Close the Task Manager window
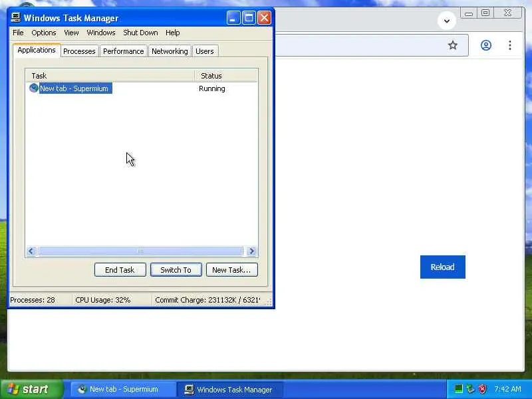 tap(264, 18)
